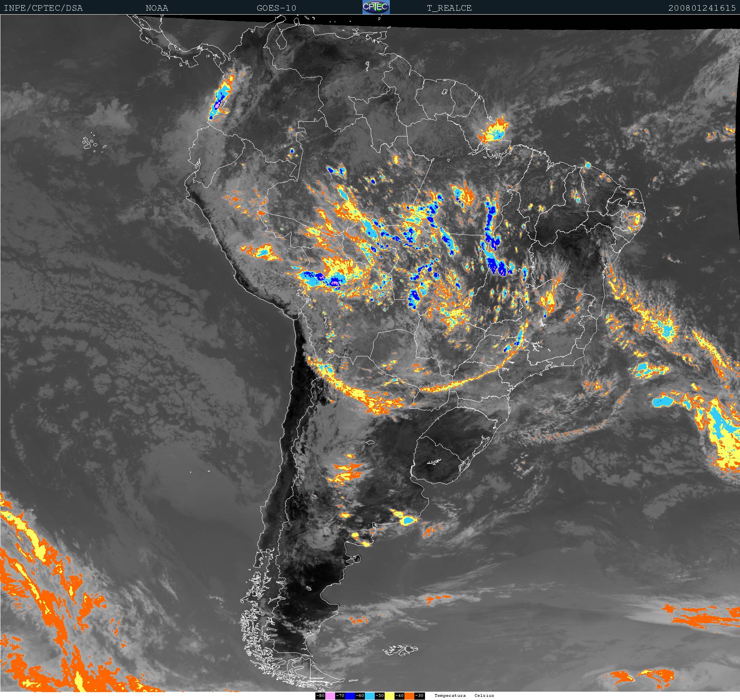Click the -70 legend value
The height and width of the screenshot is (700, 740).
pos(340,696)
